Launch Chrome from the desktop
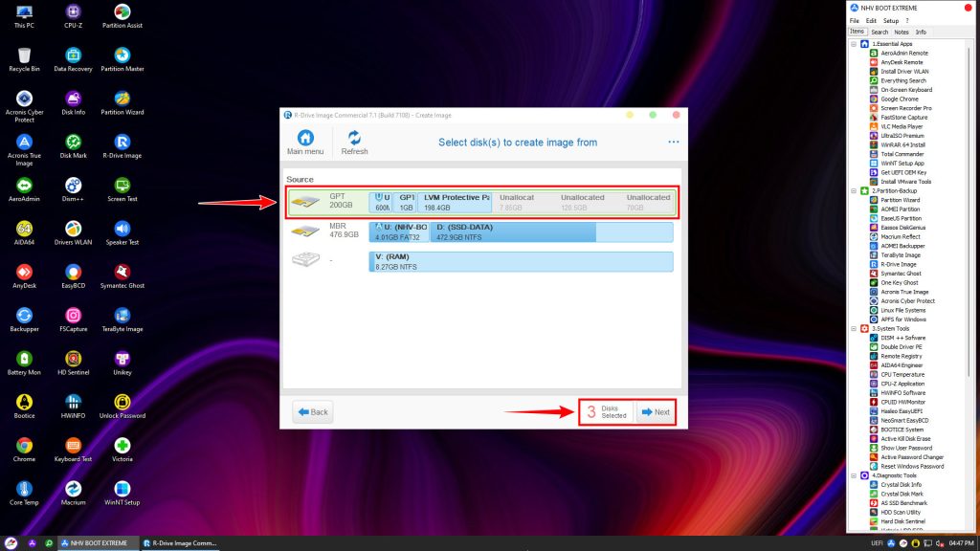This screenshot has height=551, width=980. tap(24, 450)
